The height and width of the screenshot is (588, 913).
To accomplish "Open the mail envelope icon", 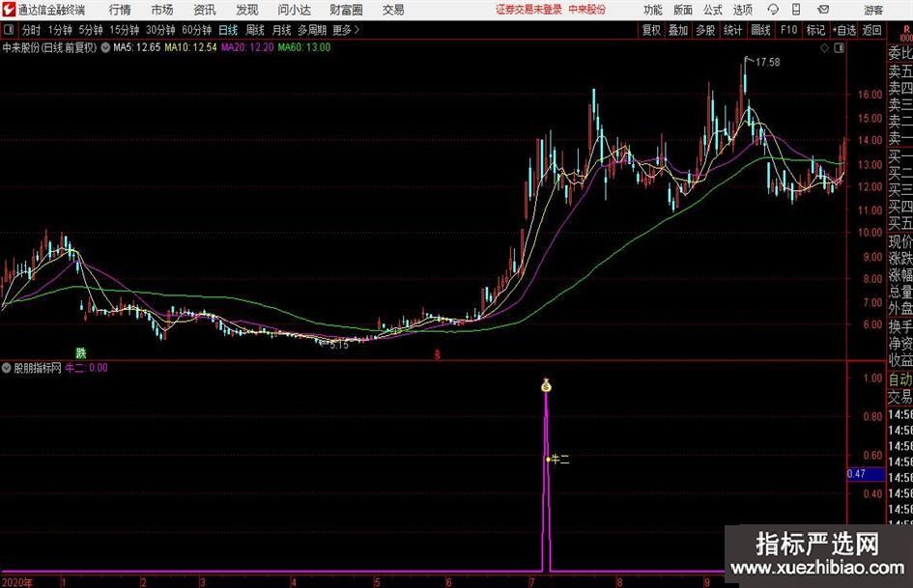I will (823, 10).
